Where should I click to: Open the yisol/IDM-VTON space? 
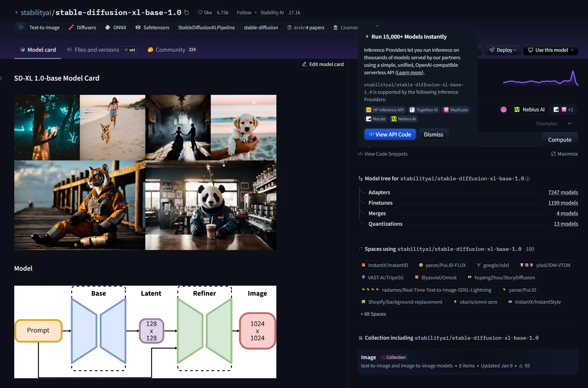545,265
